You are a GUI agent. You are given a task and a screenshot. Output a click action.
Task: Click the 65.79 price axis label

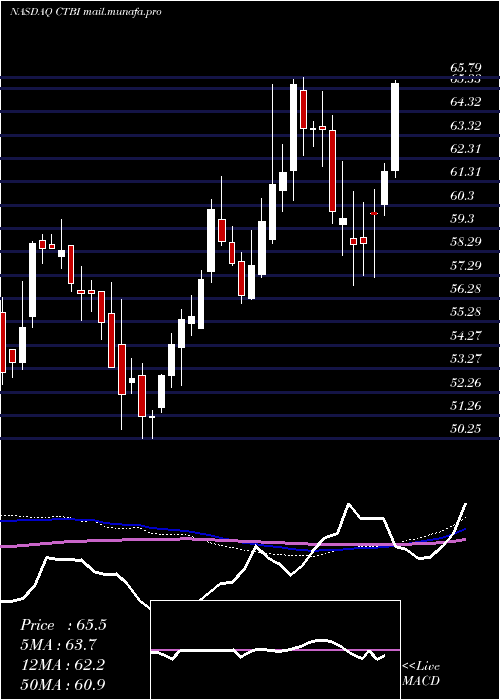[466, 68]
